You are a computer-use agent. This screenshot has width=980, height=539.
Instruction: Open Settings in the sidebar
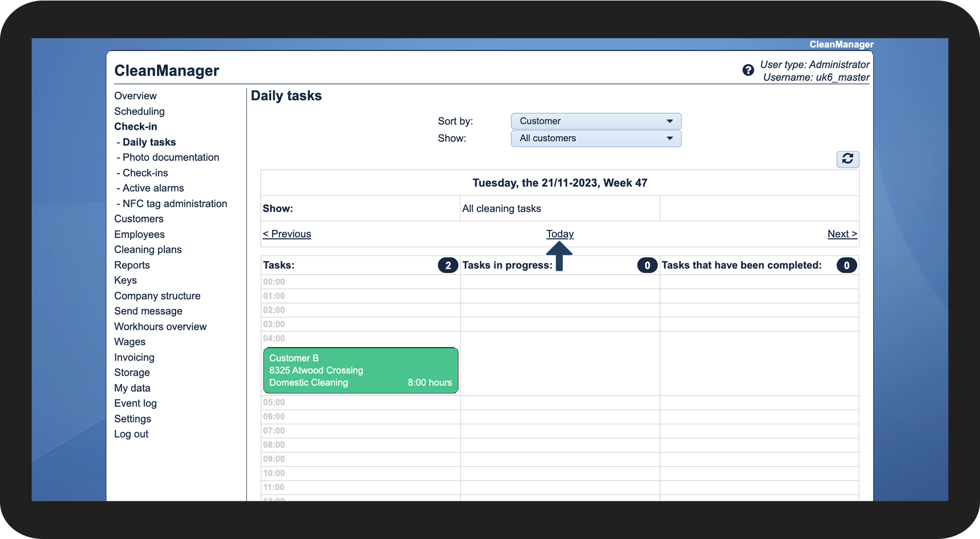pyautogui.click(x=133, y=419)
